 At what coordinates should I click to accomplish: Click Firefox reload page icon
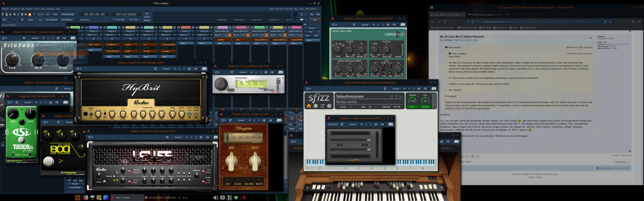(445, 22)
